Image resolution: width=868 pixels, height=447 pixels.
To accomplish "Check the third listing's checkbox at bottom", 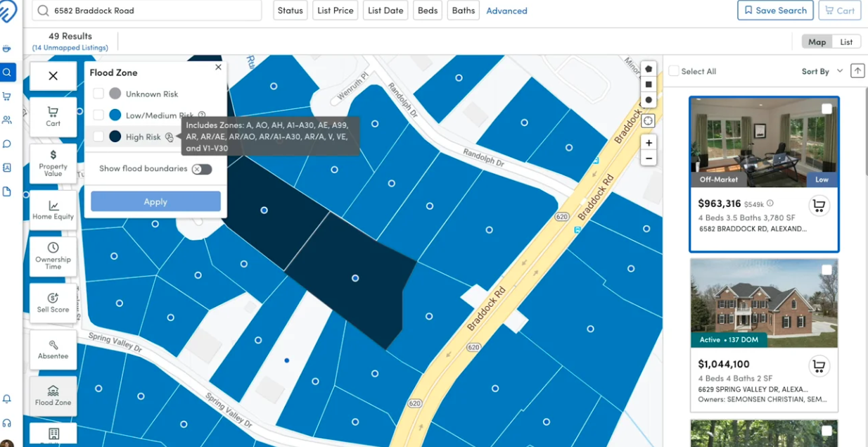I will [826, 431].
